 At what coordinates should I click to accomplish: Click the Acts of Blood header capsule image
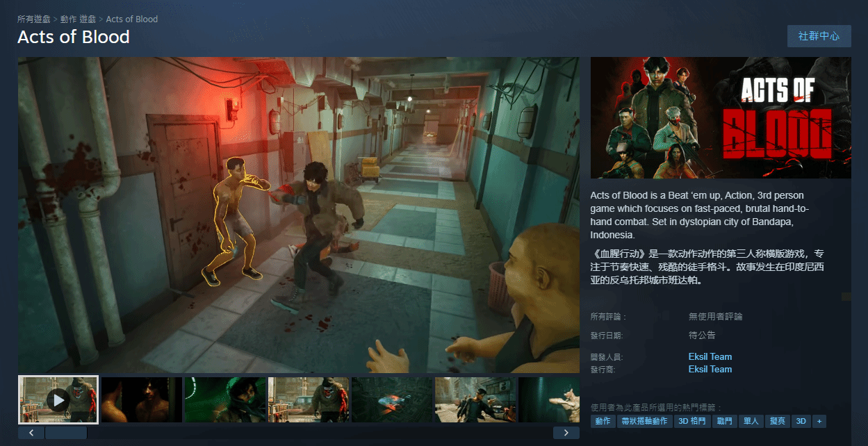pyautogui.click(x=721, y=117)
